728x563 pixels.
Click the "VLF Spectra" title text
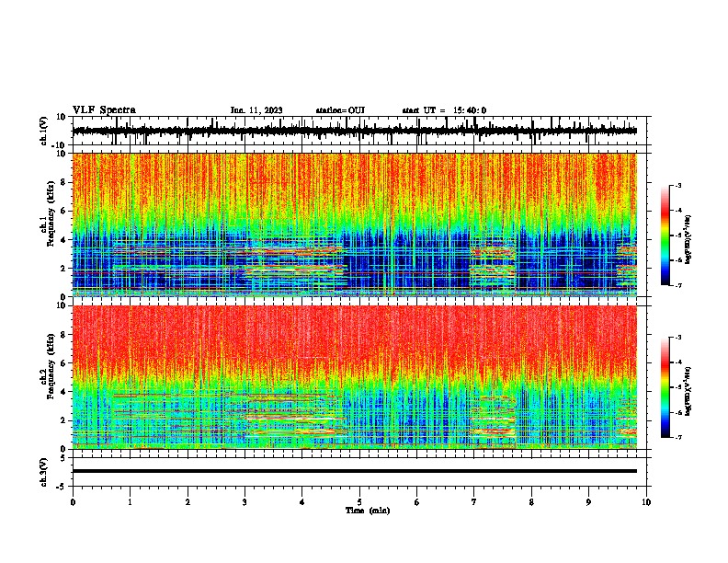click(x=104, y=110)
